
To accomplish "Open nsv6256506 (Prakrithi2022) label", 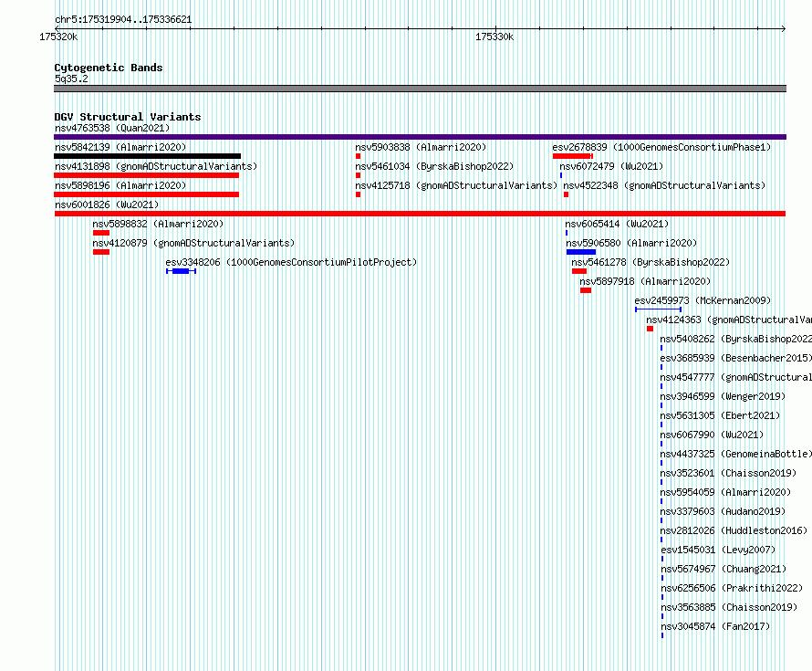I will pyautogui.click(x=733, y=588).
